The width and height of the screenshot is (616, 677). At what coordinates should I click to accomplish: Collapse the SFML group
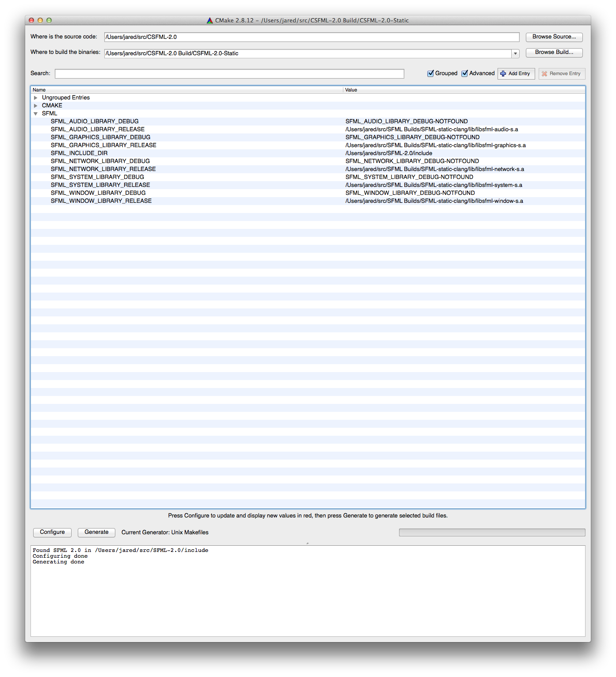36,114
